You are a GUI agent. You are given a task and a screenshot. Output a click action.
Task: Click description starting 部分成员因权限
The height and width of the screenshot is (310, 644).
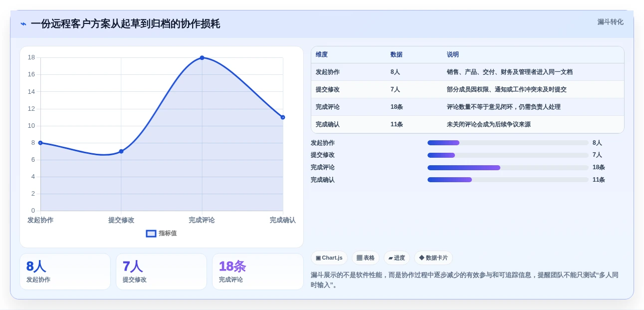507,90
